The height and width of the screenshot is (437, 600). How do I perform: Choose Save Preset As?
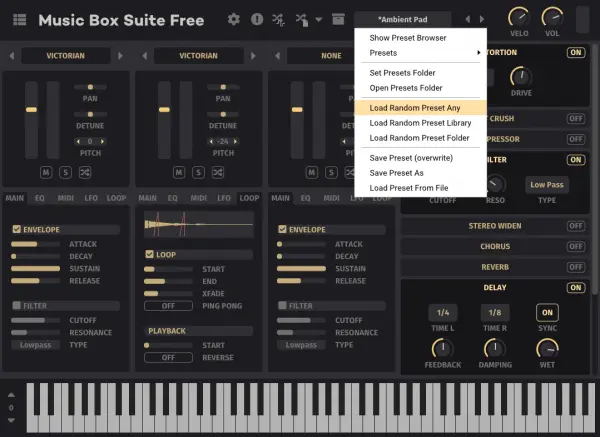pyautogui.click(x=421, y=173)
